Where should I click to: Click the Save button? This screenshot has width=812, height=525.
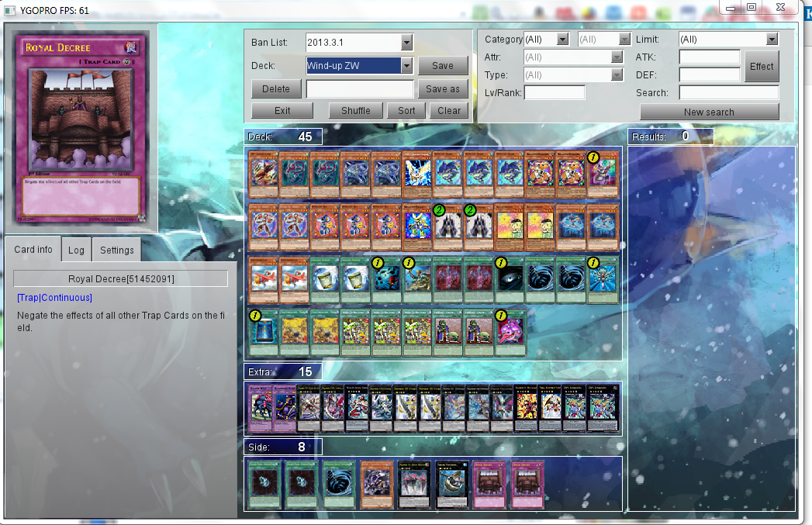(443, 66)
